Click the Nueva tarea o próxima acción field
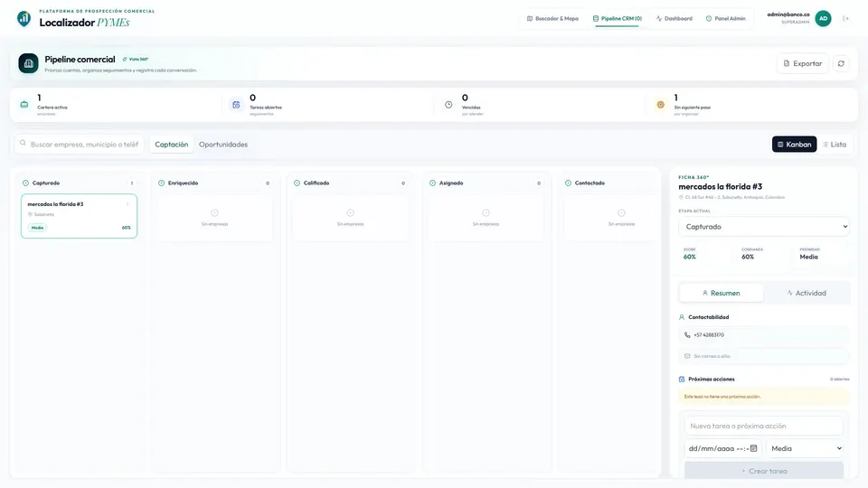Image resolution: width=868 pixels, height=488 pixels. coord(764,426)
